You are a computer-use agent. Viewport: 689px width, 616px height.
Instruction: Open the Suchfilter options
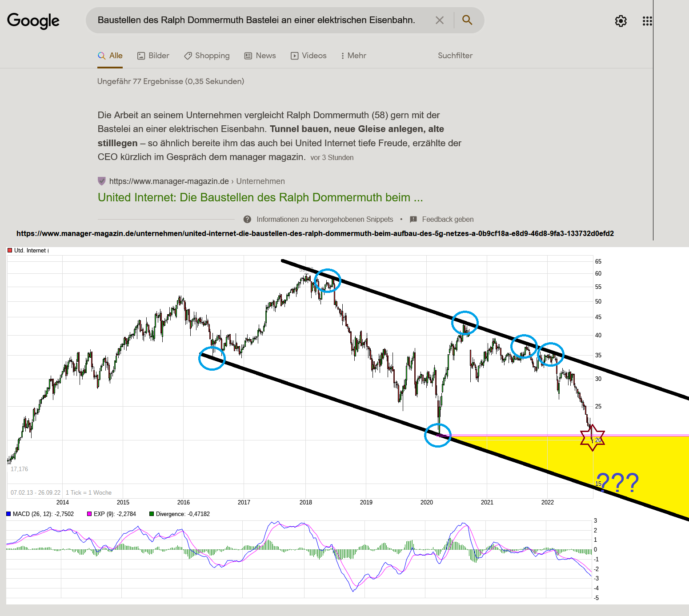point(455,56)
